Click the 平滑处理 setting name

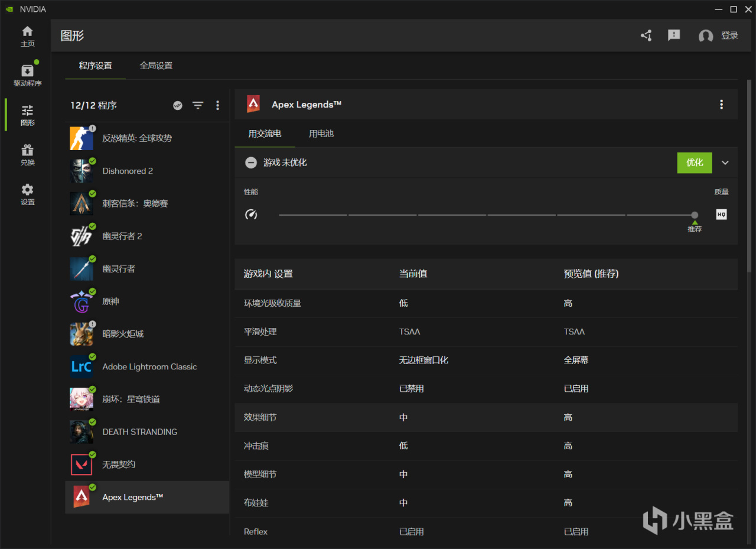coord(260,332)
